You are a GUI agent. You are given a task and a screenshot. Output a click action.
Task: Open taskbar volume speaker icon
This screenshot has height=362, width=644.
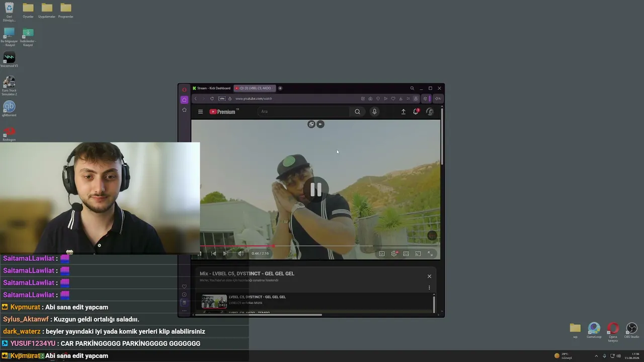click(618, 356)
